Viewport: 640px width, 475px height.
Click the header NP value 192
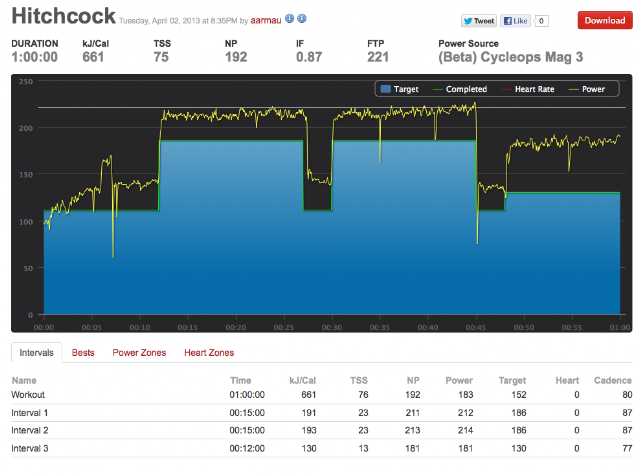(236, 57)
